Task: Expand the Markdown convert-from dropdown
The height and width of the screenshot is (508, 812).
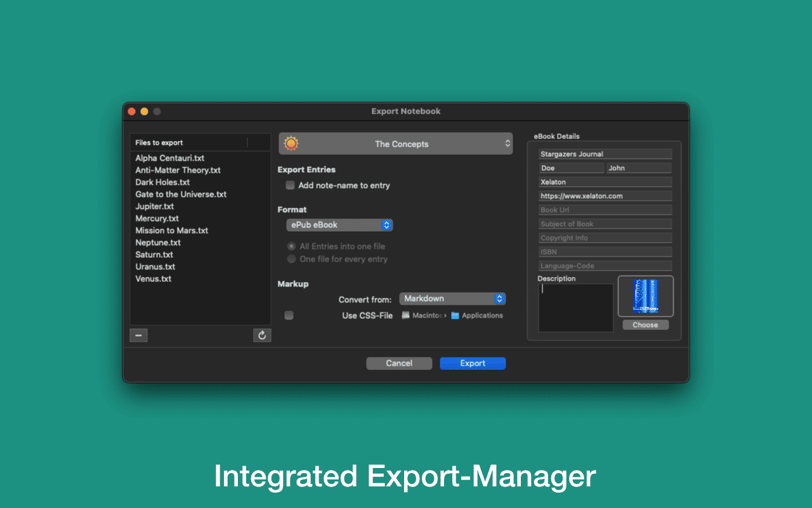Action: pyautogui.click(x=452, y=298)
